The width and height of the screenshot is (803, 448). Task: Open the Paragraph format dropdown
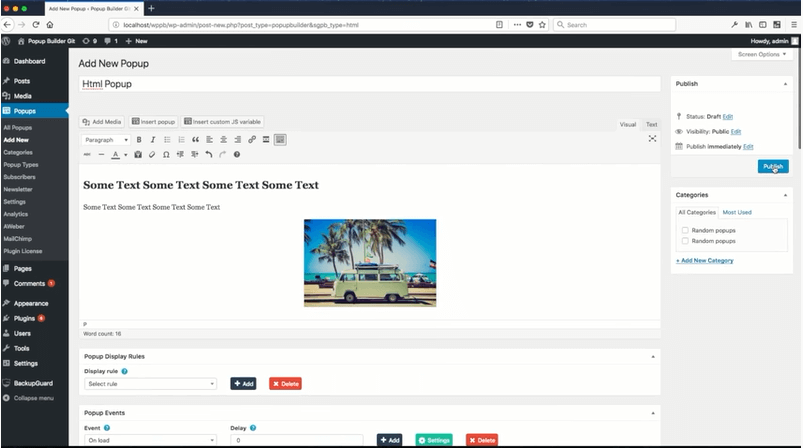(x=106, y=140)
